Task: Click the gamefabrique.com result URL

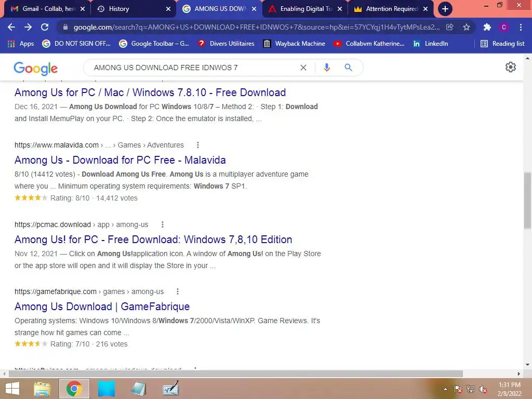Action: coord(89,291)
